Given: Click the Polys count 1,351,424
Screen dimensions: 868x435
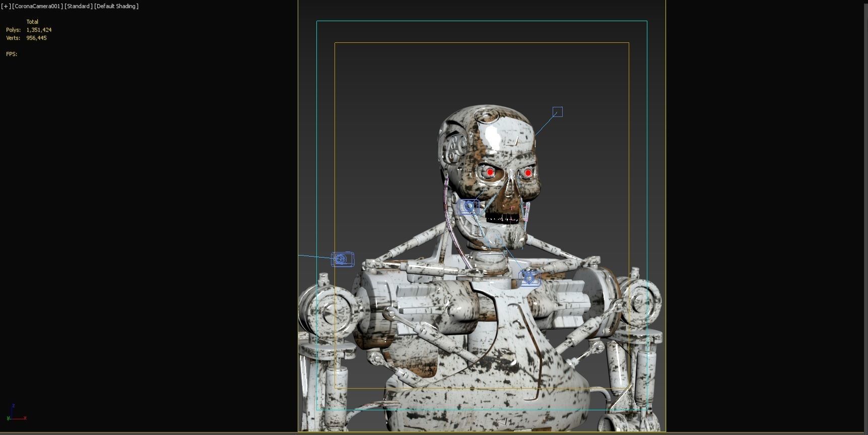Looking at the screenshot, I should [x=39, y=30].
